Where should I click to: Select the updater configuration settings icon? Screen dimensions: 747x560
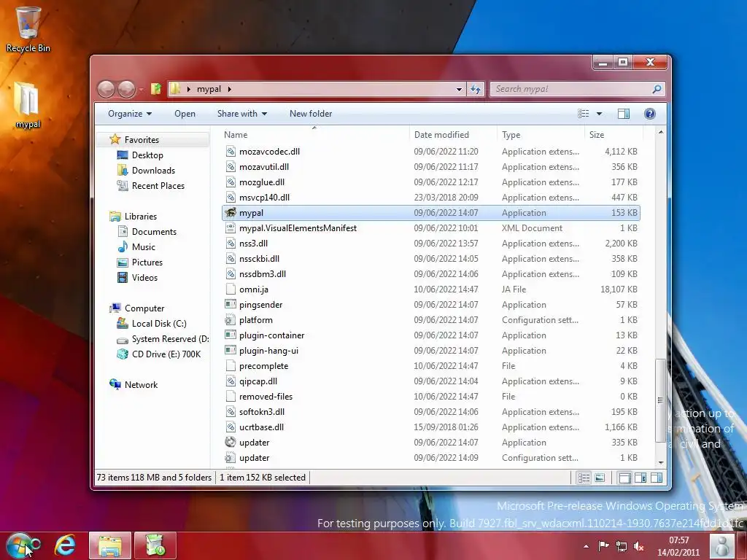click(x=231, y=458)
